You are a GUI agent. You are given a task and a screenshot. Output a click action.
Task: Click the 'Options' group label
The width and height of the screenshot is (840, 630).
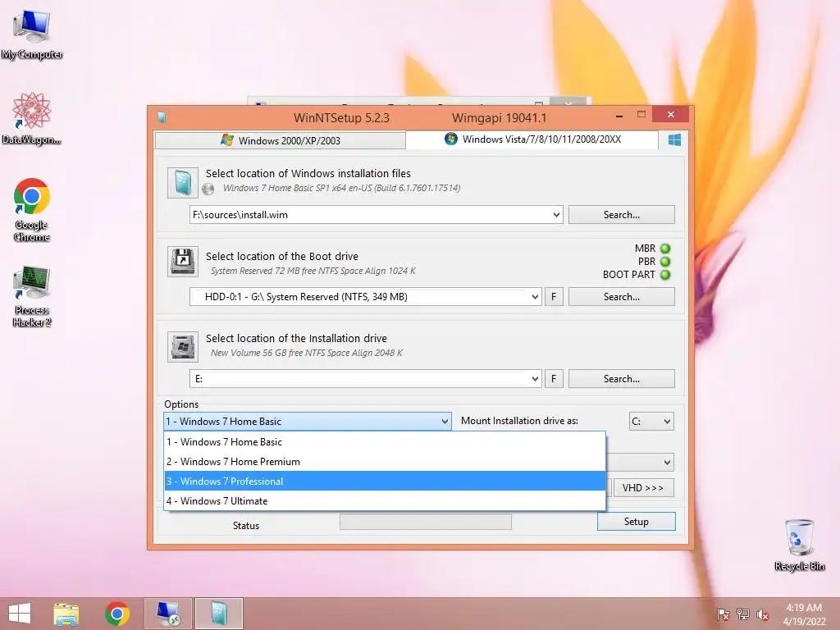click(181, 404)
